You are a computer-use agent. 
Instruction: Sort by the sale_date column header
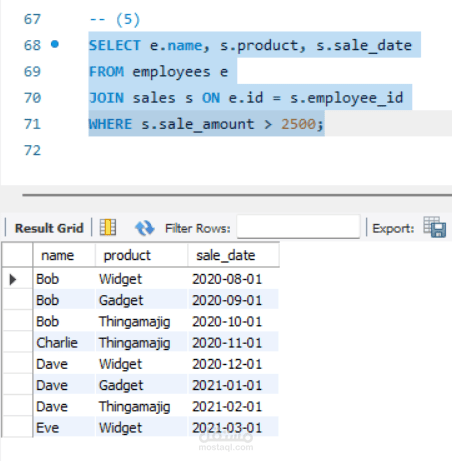pyautogui.click(x=233, y=255)
